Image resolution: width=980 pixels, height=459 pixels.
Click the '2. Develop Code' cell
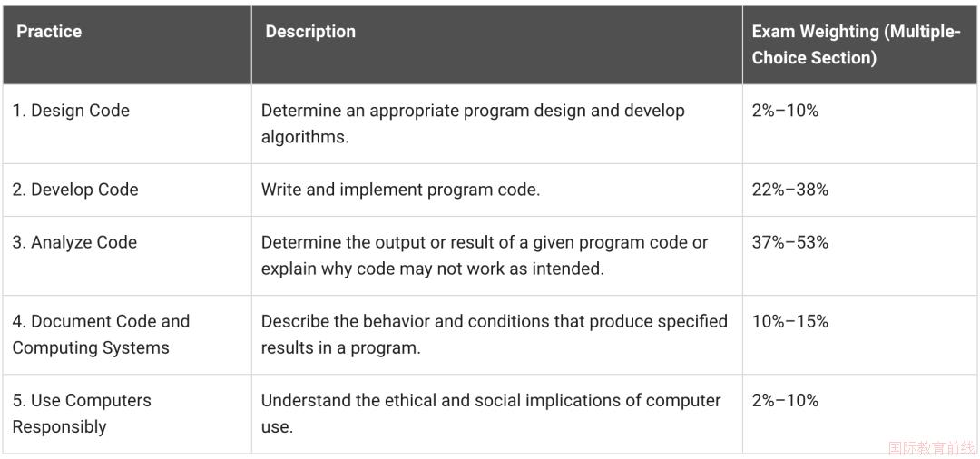coord(75,190)
